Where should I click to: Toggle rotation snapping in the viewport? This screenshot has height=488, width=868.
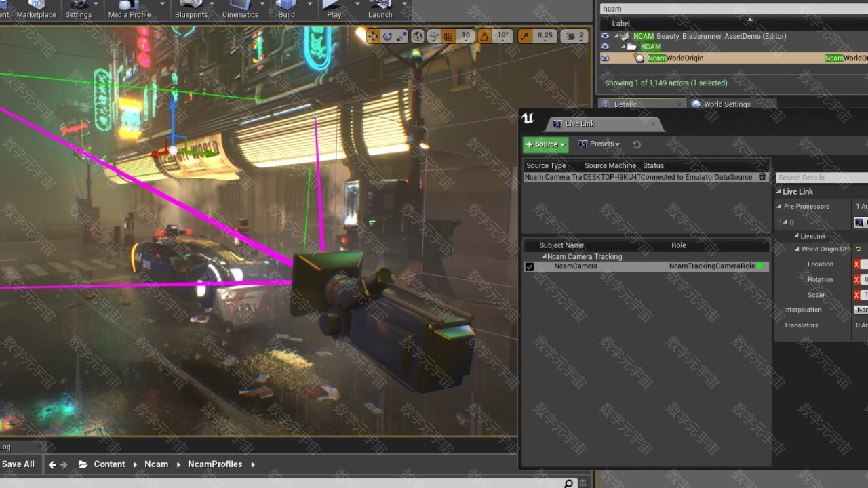485,36
